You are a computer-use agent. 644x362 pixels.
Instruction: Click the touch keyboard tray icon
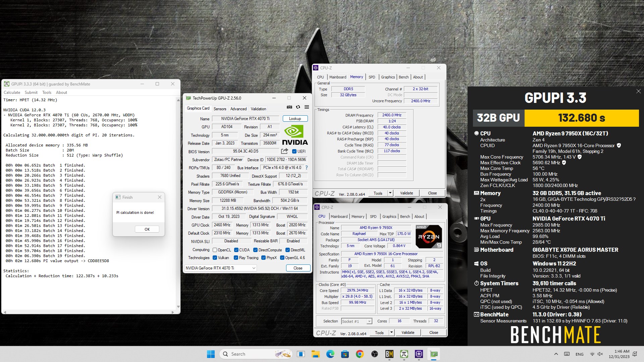[567, 354]
